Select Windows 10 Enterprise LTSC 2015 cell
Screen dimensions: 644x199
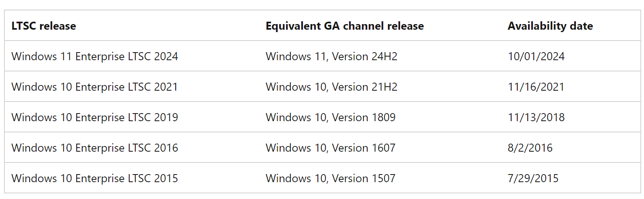[x=95, y=179]
